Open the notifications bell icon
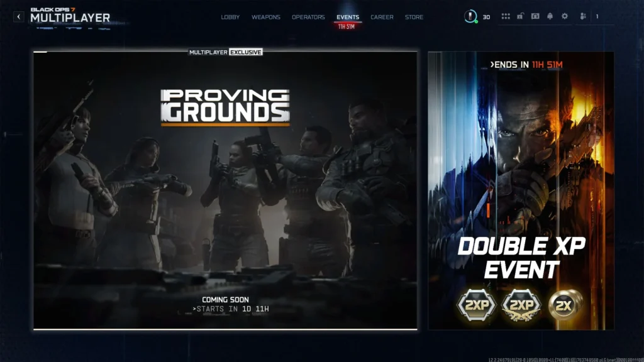Image resolution: width=644 pixels, height=362 pixels. (550, 17)
